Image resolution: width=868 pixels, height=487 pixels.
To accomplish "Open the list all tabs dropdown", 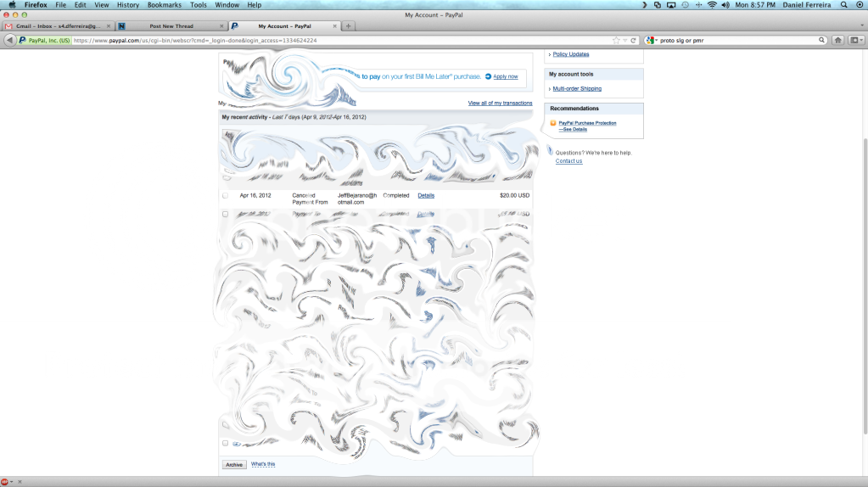I will pyautogui.click(x=862, y=26).
